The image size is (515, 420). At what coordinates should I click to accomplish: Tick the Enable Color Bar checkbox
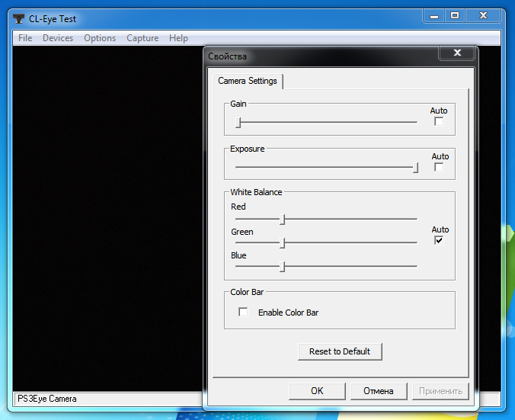coord(243,312)
